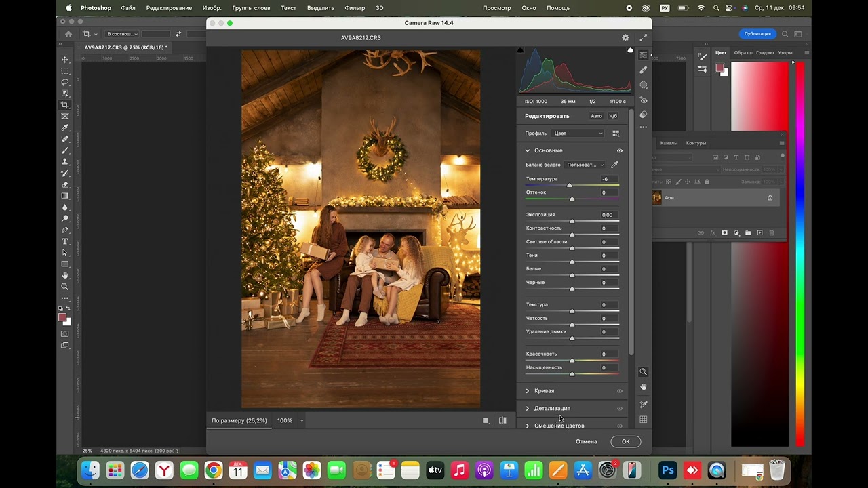Viewport: 868px width, 488px height.
Task: Switch to the Образцы swatches tab
Action: pyautogui.click(x=743, y=52)
